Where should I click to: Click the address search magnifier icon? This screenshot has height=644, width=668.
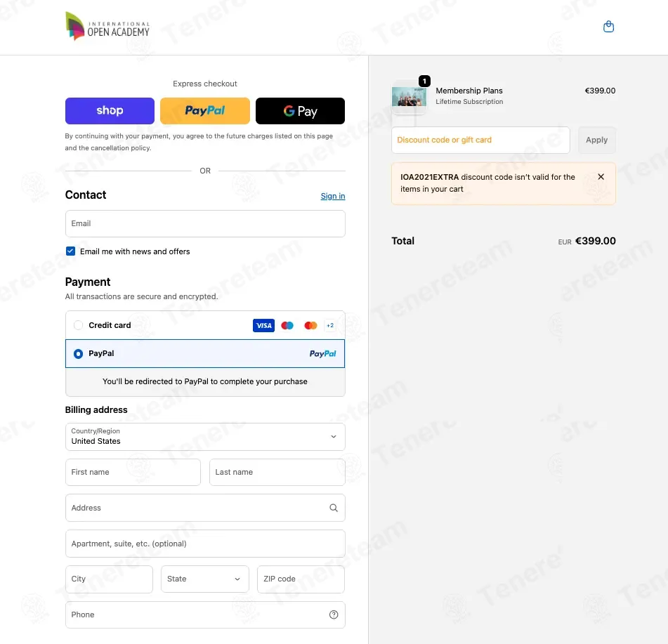click(x=334, y=508)
